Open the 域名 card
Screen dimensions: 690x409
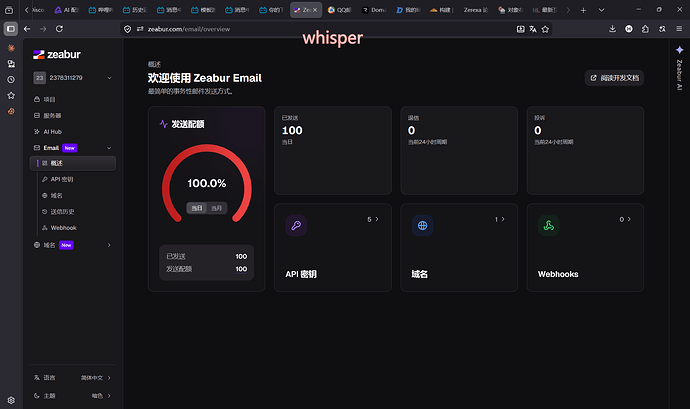(x=459, y=247)
